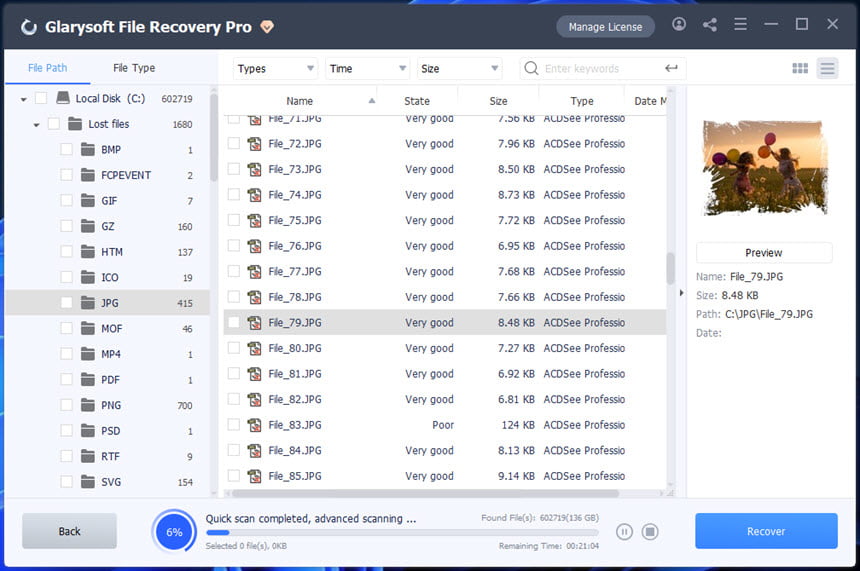
Task: Open the Time filter dropdown
Action: (x=367, y=69)
